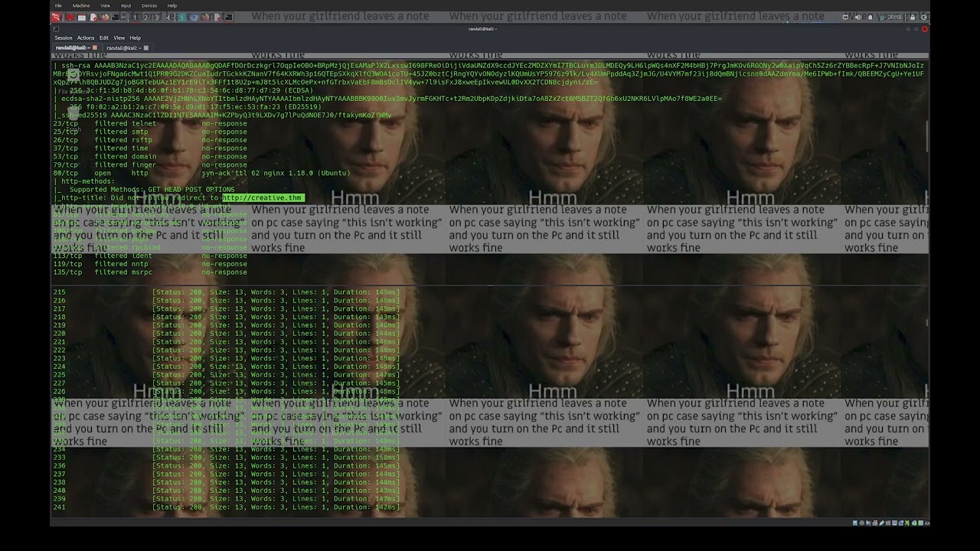Open VirtualBox Input menu

pyautogui.click(x=126, y=5)
